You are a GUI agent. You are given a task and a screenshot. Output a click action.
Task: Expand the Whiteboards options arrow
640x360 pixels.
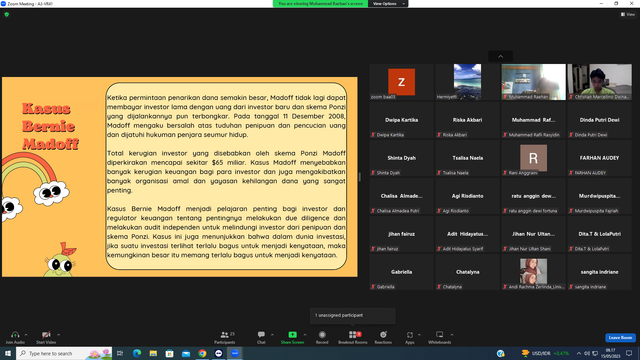point(452,335)
